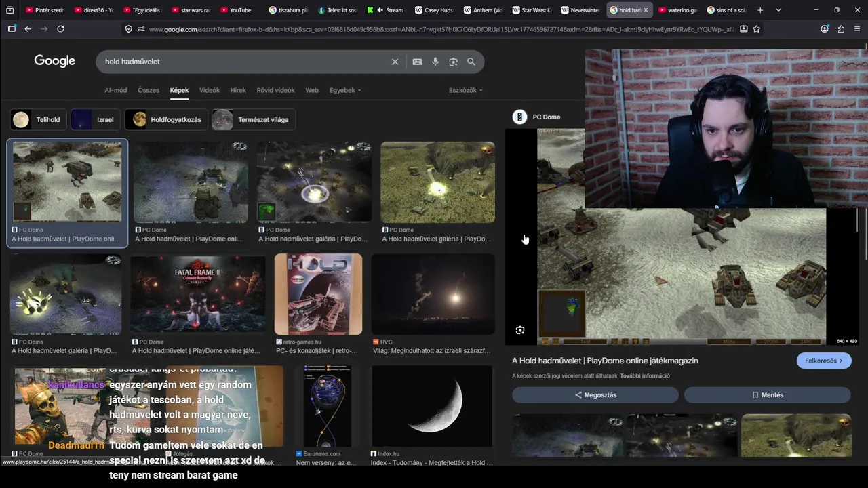Viewport: 868px width, 488px height.
Task: Toggle the sidebar icon left of back arrow
Action: [12, 29]
